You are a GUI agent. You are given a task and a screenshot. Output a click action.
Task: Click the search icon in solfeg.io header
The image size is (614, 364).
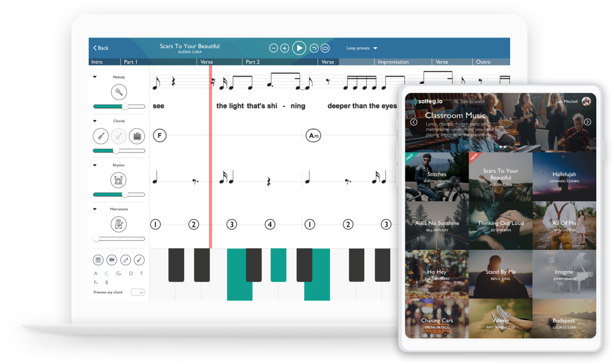tap(456, 101)
